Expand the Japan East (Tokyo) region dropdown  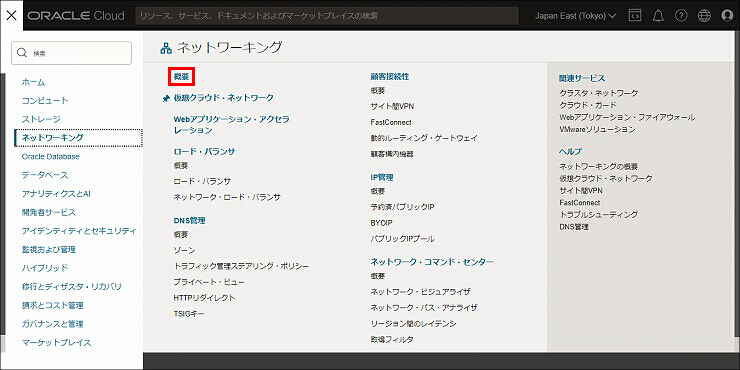click(575, 16)
